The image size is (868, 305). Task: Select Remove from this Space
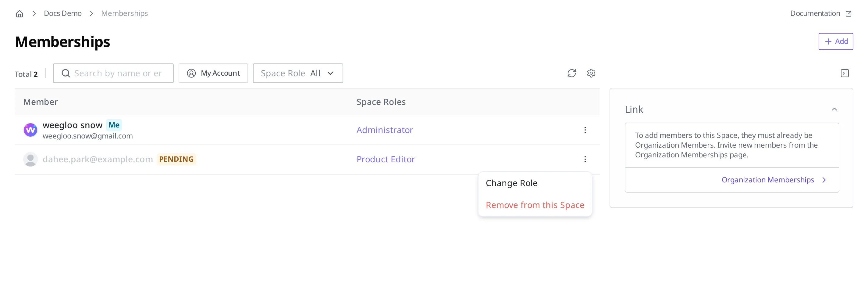tap(535, 205)
